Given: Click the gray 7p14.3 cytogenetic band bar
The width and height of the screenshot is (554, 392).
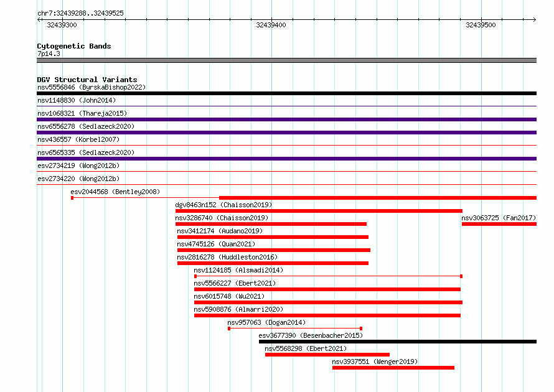Looking at the screenshot, I should (286, 60).
